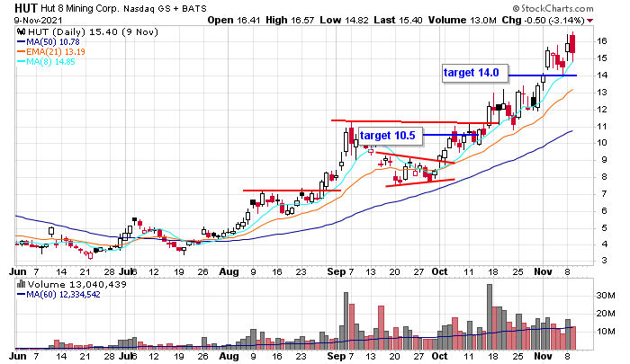Click the 16 price axis label
This screenshot has height=364, width=630.
[x=601, y=41]
